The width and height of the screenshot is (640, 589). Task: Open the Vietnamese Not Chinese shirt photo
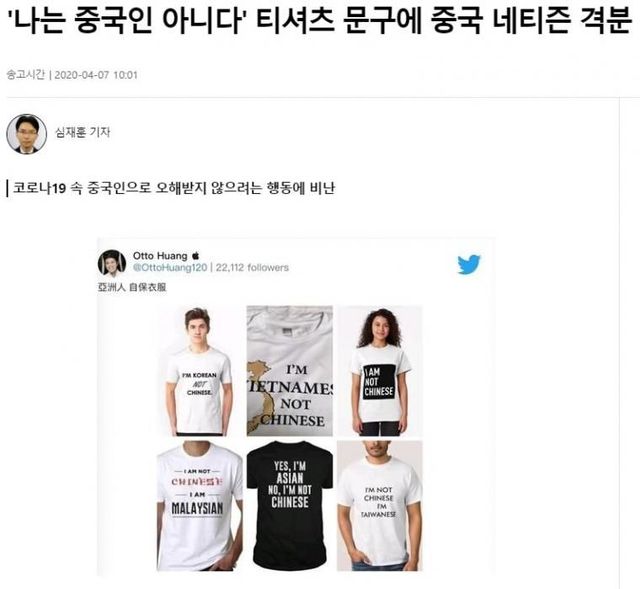pyautogui.click(x=290, y=371)
